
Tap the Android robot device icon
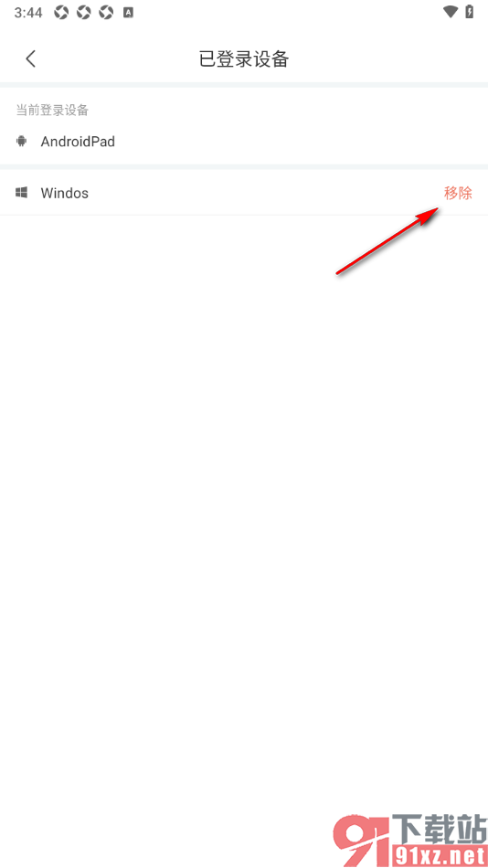pos(22,141)
